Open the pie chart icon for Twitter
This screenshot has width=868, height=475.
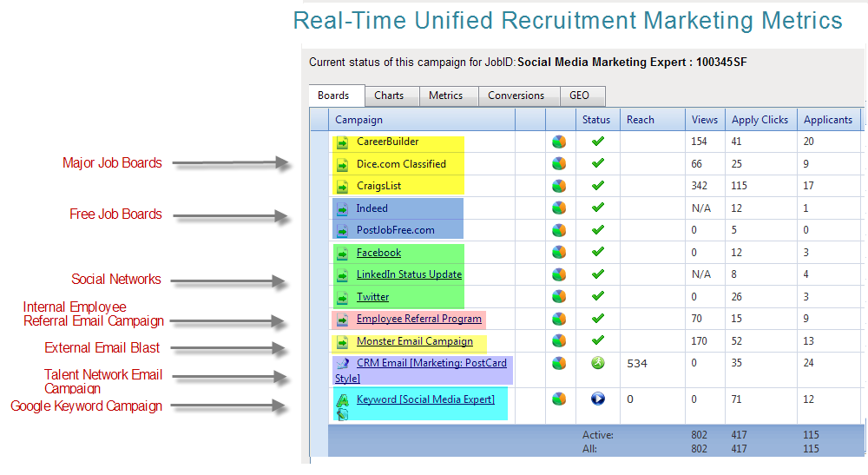coord(559,297)
